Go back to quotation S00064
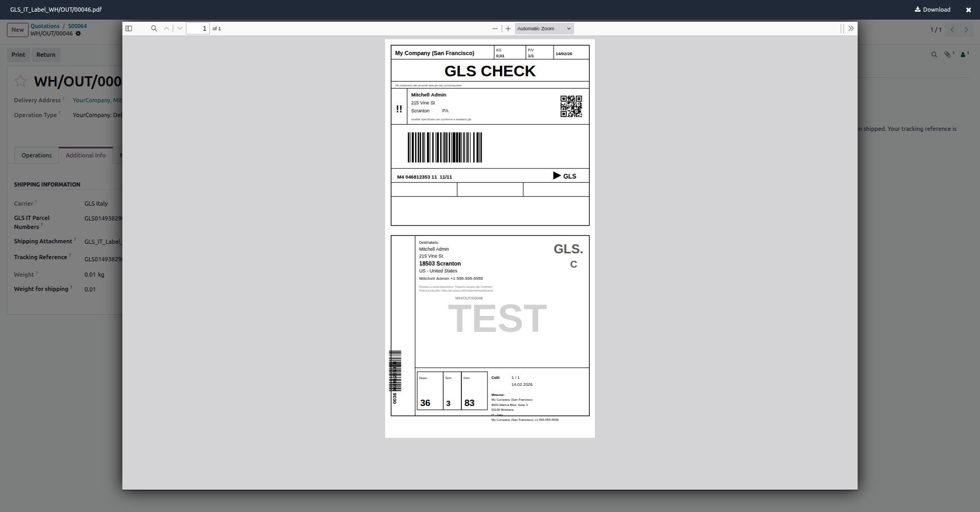The image size is (980, 512). (77, 26)
